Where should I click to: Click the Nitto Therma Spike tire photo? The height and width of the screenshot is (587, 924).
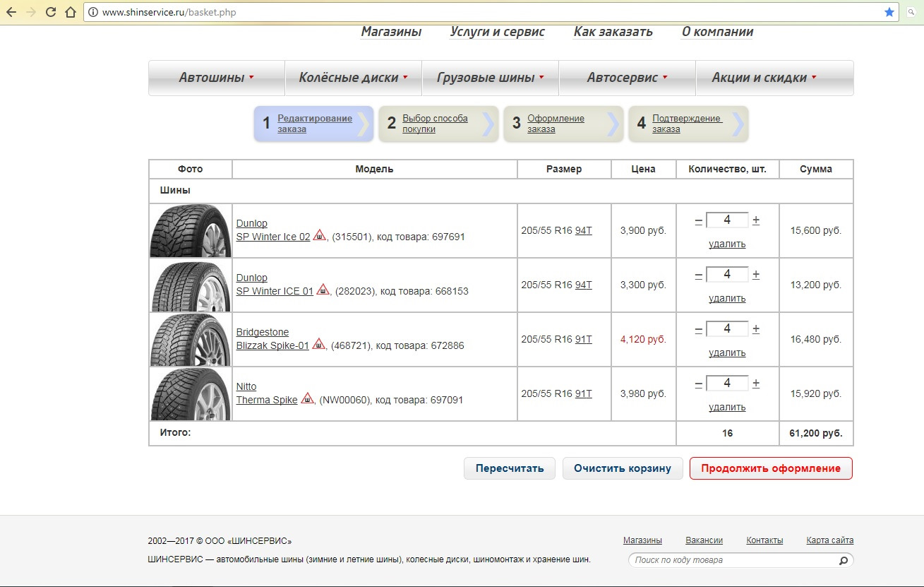(x=191, y=393)
